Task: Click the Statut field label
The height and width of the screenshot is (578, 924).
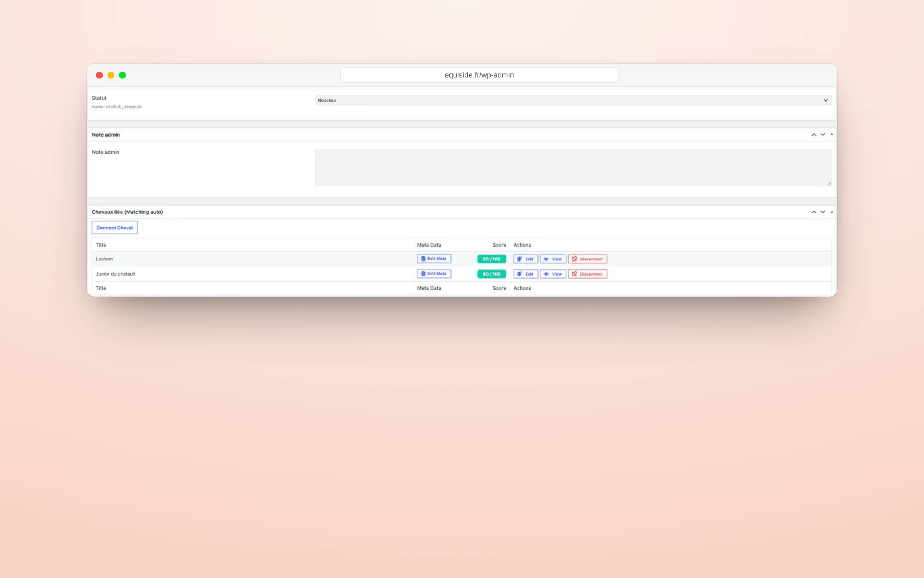Action: (x=99, y=98)
